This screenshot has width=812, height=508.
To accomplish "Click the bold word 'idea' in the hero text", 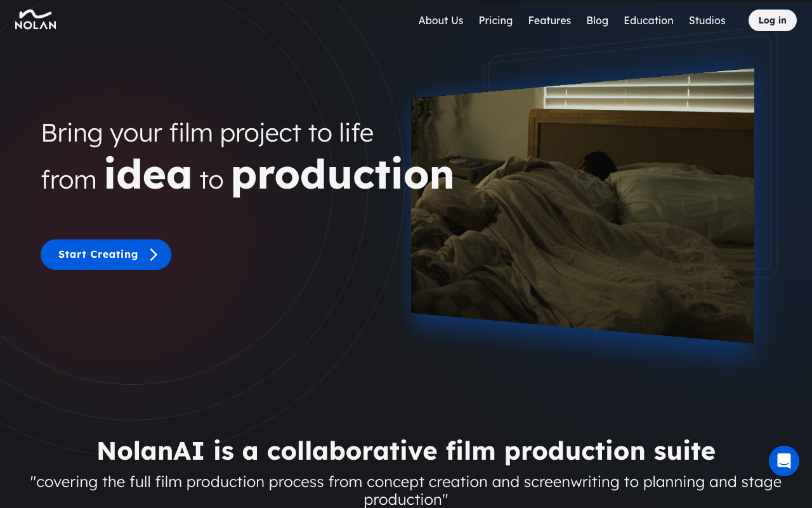I will point(148,173).
